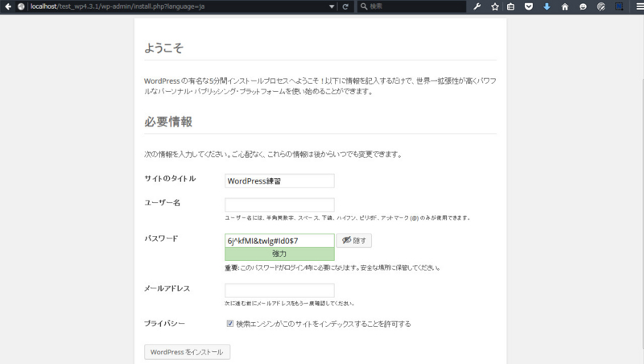The height and width of the screenshot is (364, 644).
Task: Open the browser hamburger menu
Action: [639, 6]
